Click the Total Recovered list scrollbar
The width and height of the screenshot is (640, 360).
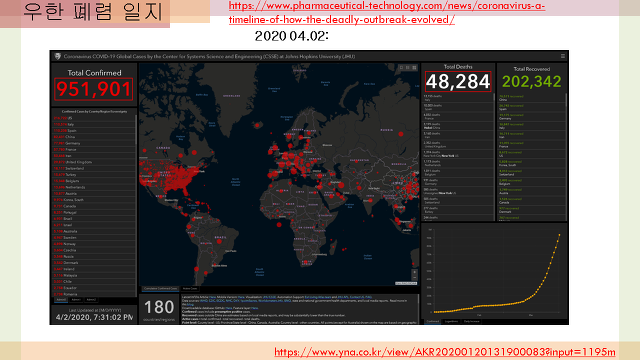click(566, 100)
